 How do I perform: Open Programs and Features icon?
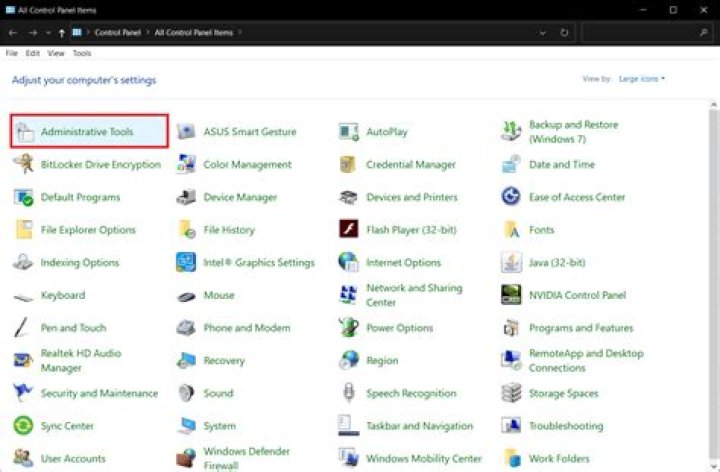click(511, 328)
